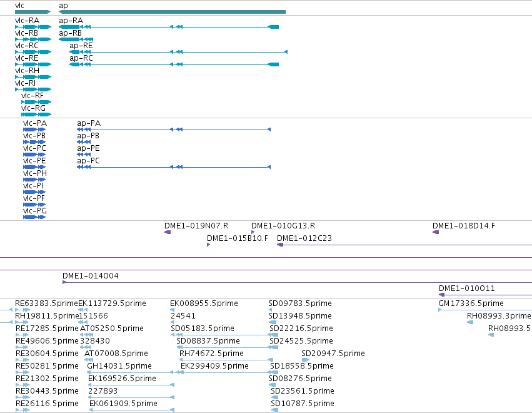Click RE17285.5prime EST

23,335
